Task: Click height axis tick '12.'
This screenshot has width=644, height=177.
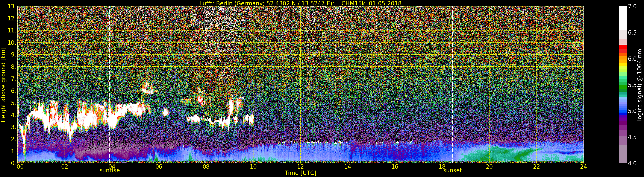Action: coord(12,18)
